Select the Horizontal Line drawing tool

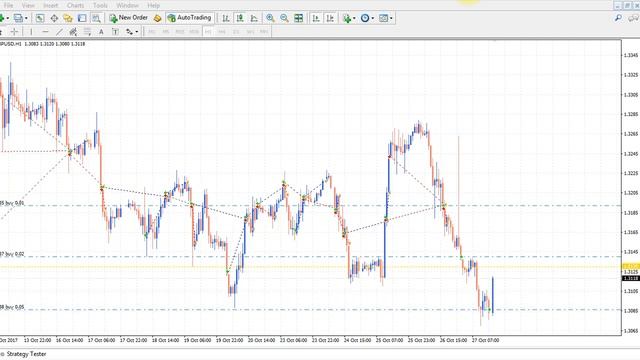[45, 31]
